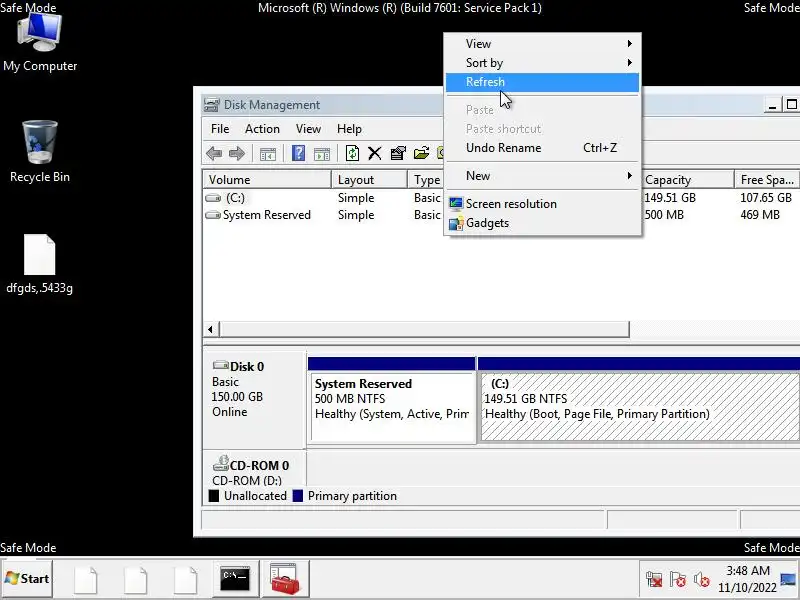
Task: Select the System Reserved partition block on Disk 0
Action: (x=392, y=406)
